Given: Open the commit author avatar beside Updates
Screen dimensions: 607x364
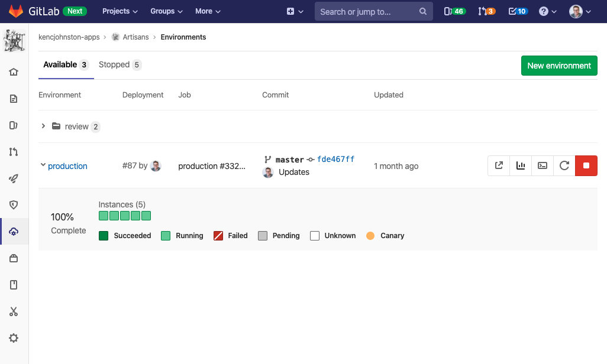Looking at the screenshot, I should 268,172.
